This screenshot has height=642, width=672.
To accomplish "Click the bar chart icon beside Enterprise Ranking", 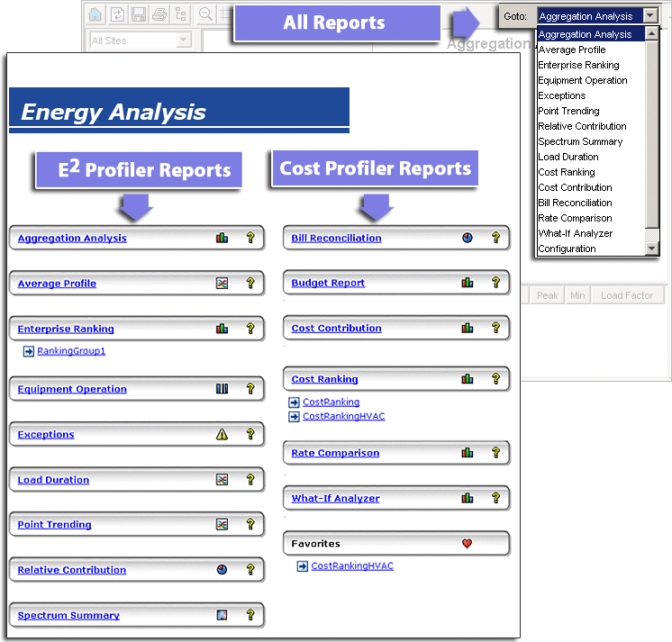I will (x=222, y=330).
